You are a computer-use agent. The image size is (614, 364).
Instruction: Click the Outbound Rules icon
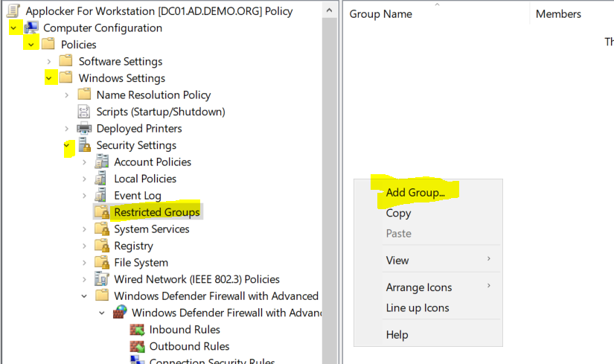click(137, 346)
